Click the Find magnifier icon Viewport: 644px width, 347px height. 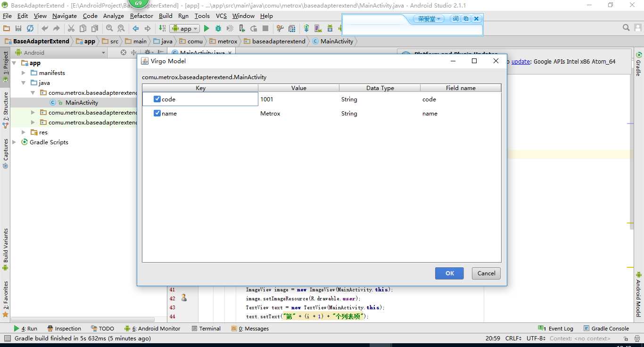tap(109, 28)
